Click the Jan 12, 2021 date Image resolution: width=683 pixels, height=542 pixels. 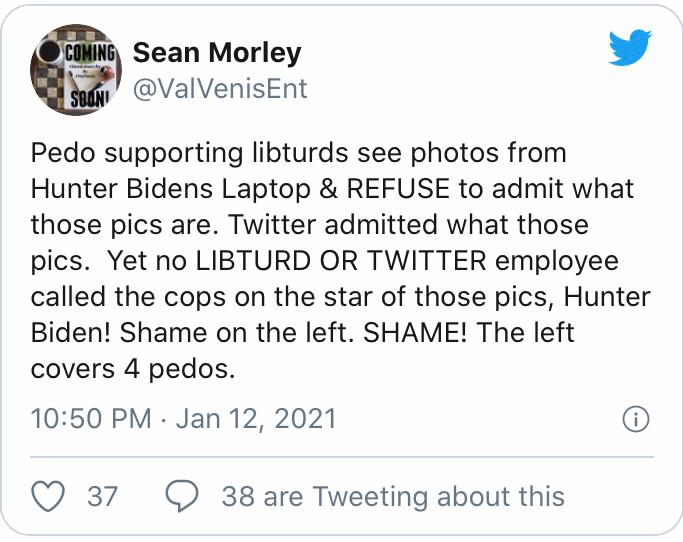pos(256,418)
